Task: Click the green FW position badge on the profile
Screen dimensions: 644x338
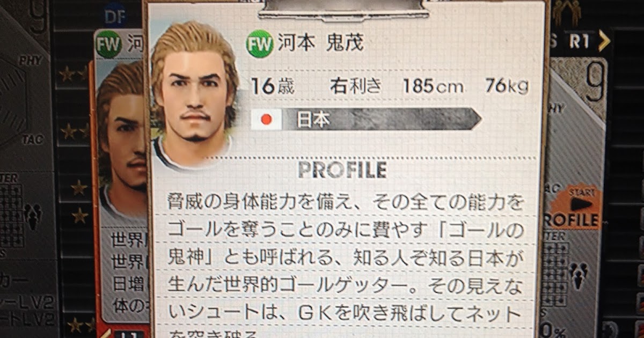Action: pos(260,44)
